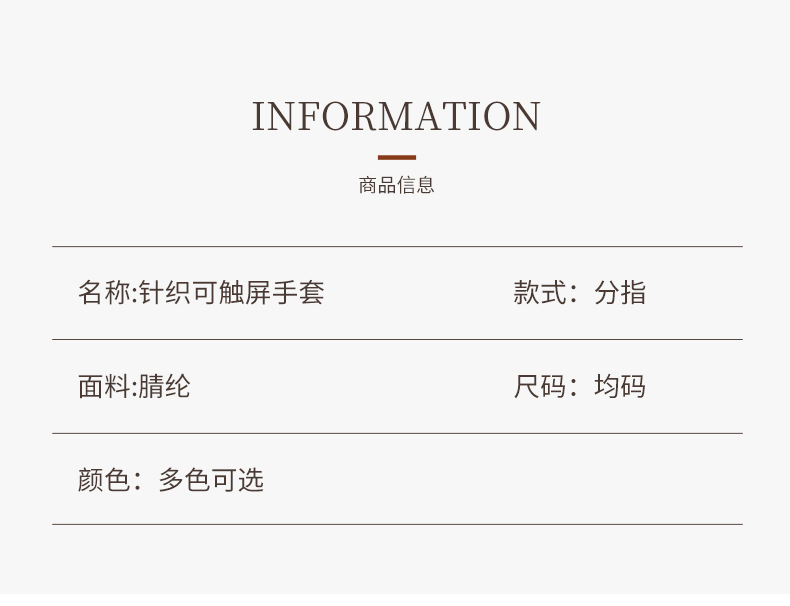Click the 面料 label

104,386
